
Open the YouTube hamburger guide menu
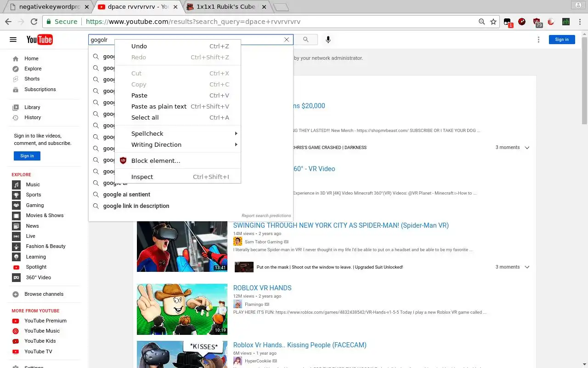pos(13,40)
